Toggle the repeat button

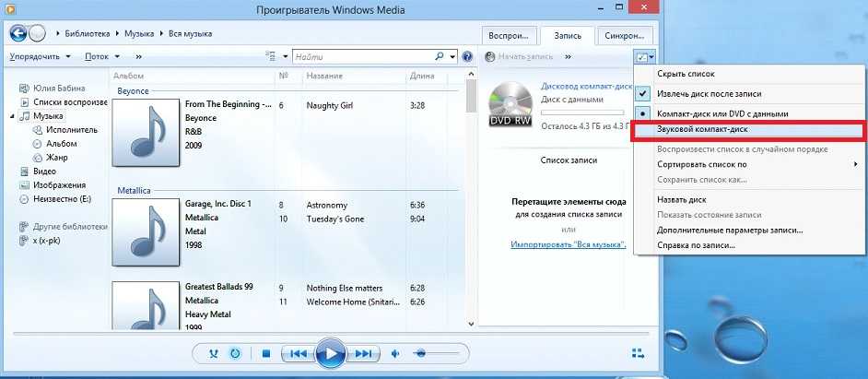point(235,353)
